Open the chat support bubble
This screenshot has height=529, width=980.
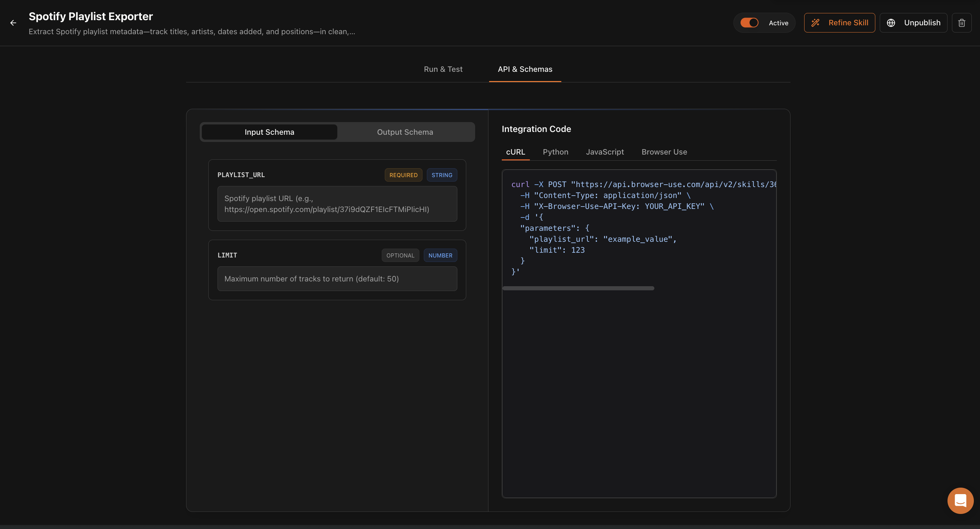pyautogui.click(x=960, y=501)
